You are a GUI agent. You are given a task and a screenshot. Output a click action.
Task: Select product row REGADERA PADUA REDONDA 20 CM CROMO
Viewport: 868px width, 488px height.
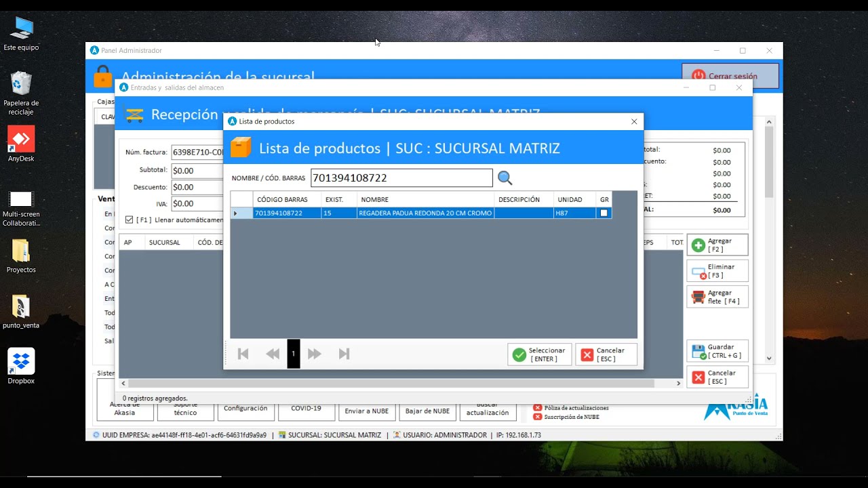click(x=421, y=213)
